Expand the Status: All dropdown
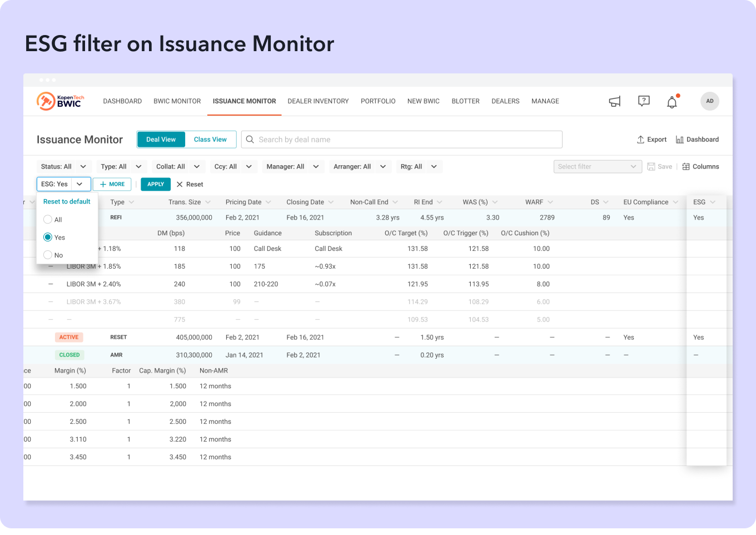The width and height of the screenshot is (756, 535). coord(63,167)
